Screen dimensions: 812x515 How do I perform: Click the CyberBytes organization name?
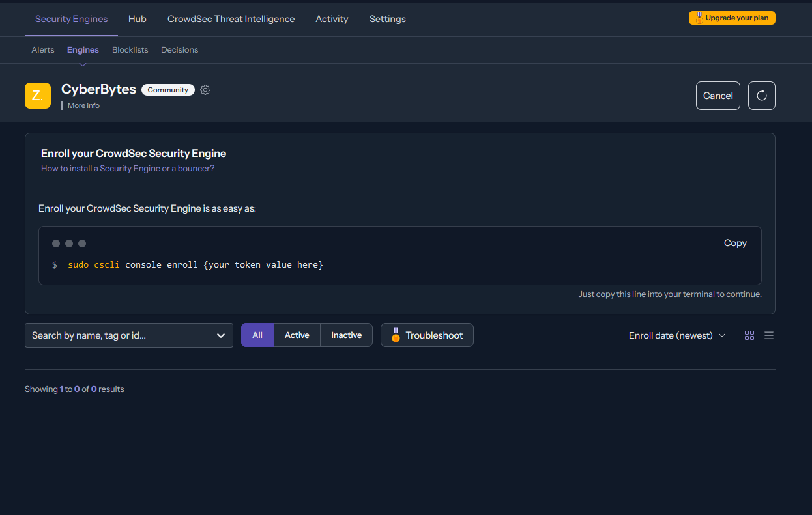pyautogui.click(x=98, y=89)
